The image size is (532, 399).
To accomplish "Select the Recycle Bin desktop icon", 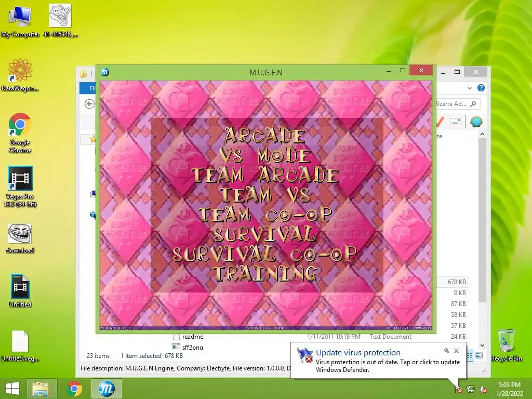I will click(x=506, y=345).
